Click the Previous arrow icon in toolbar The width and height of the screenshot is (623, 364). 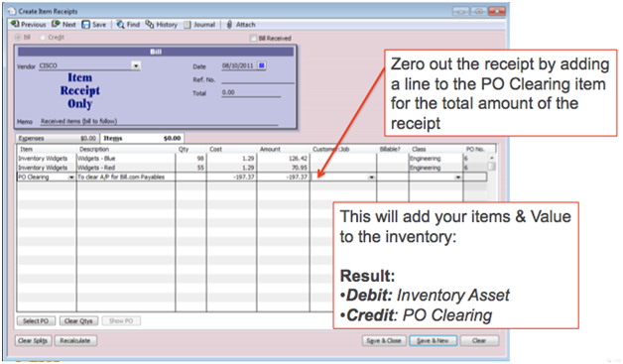[15, 24]
